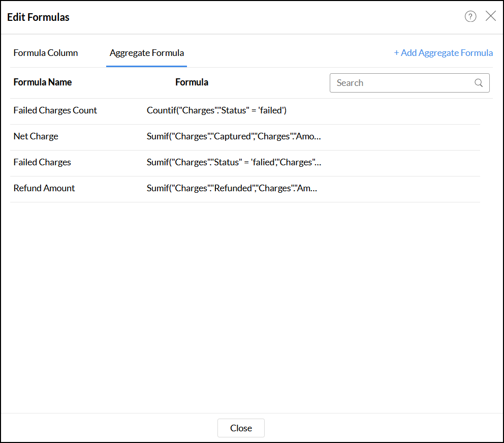The image size is (504, 443).
Task: Click the Sumif Captured formula expression
Action: (x=234, y=136)
